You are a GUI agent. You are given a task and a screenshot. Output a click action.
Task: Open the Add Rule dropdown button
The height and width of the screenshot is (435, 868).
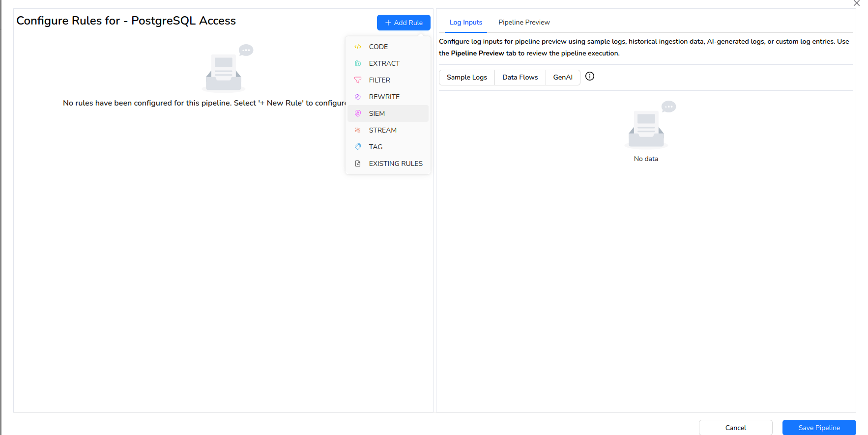click(x=404, y=23)
